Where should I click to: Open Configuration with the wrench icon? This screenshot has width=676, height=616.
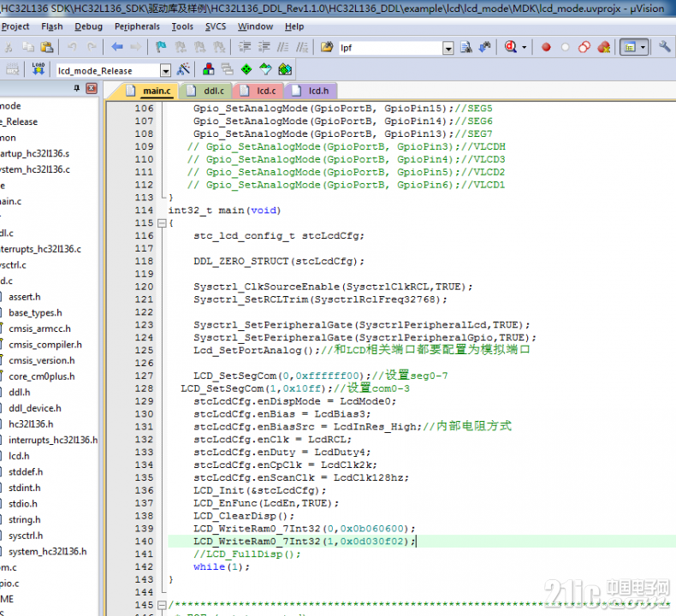[x=664, y=46]
